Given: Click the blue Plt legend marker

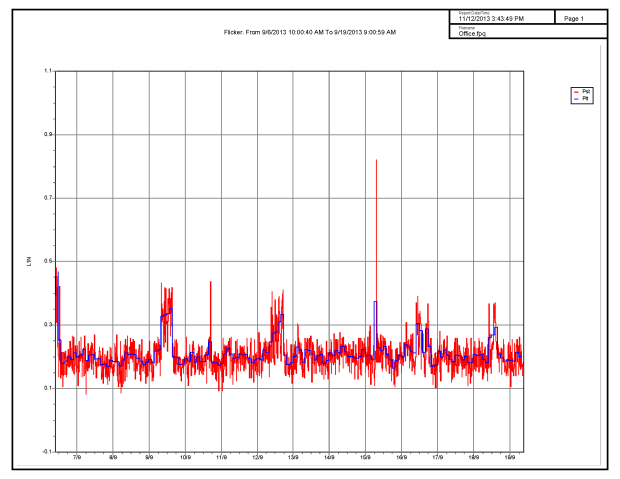Looking at the screenshot, I should [x=575, y=98].
